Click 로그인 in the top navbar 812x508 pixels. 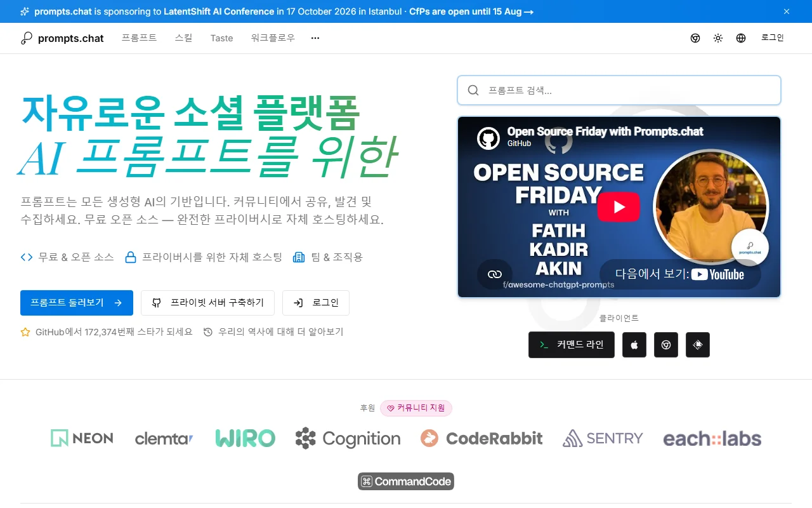point(773,38)
